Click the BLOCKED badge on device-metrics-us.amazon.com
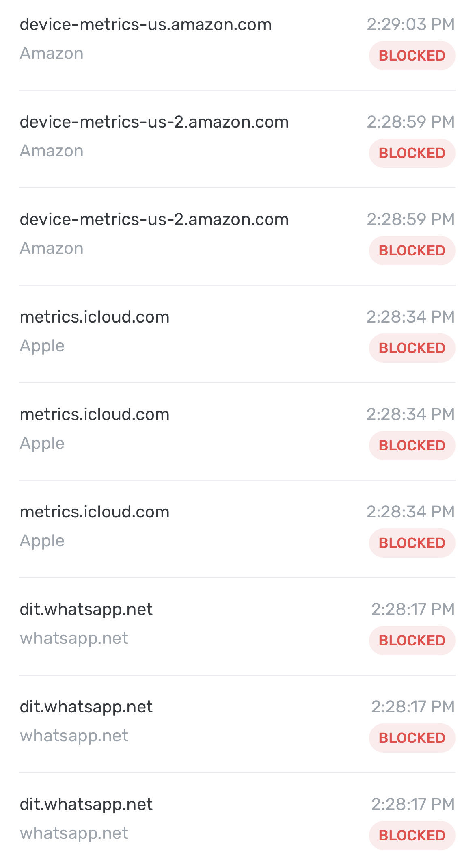The height and width of the screenshot is (868, 475). click(x=412, y=55)
